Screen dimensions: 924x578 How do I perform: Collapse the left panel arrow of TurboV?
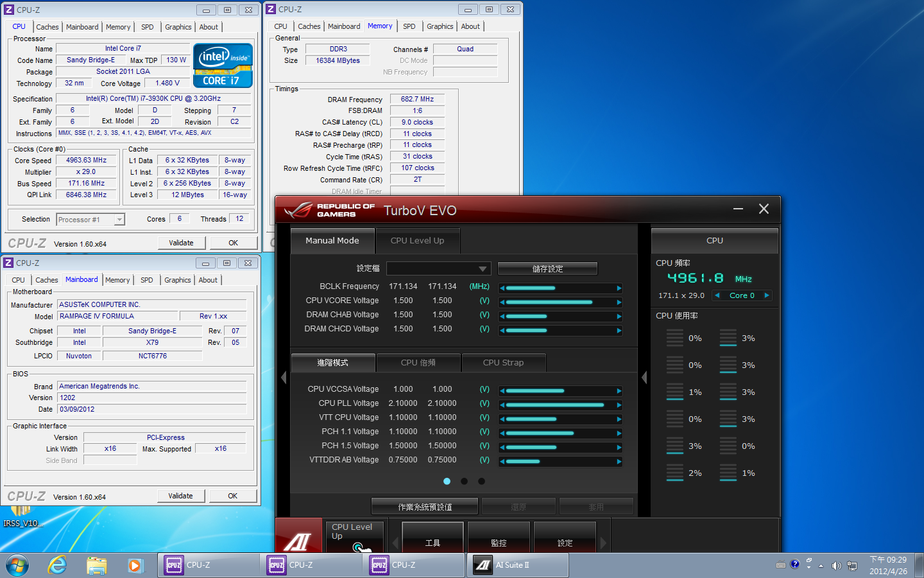[284, 378]
